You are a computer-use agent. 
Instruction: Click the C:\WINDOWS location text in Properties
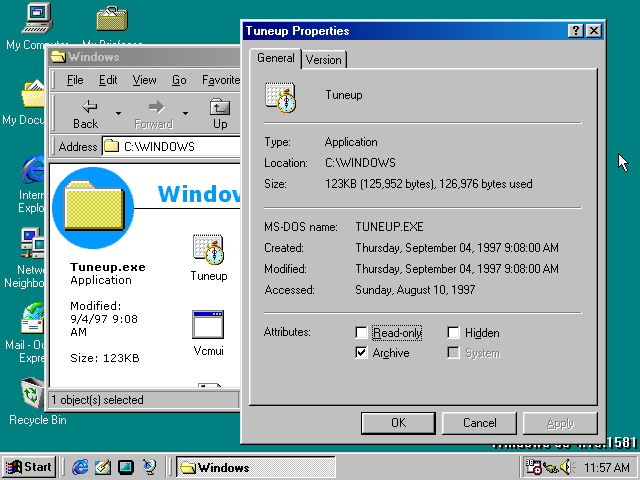[x=360, y=163]
